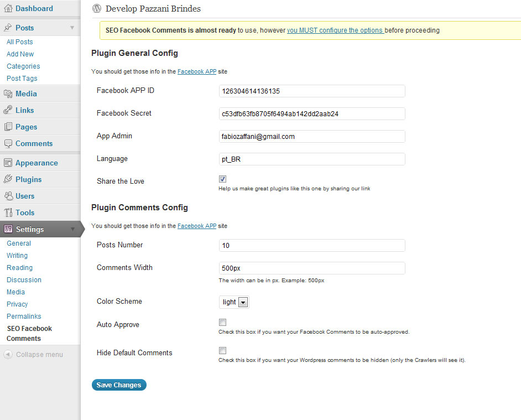Open the Color Scheme dropdown
Screen dimensions: 521x420
pyautogui.click(x=234, y=302)
